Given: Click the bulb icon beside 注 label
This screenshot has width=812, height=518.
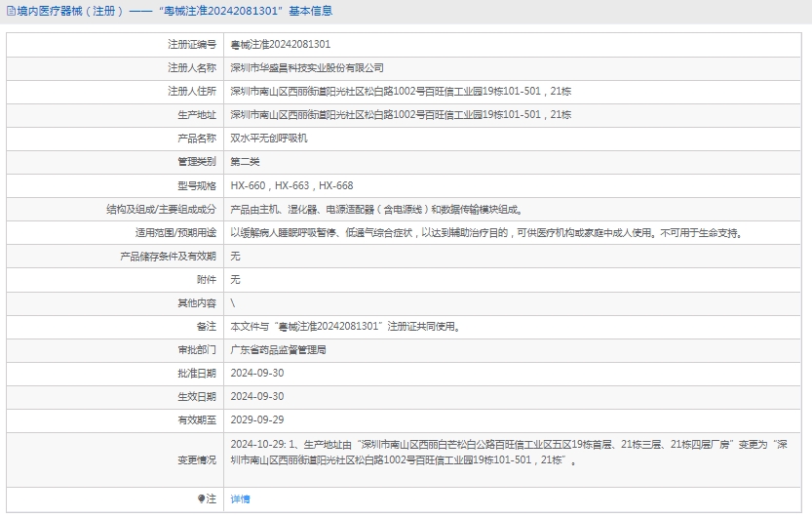Looking at the screenshot, I should coord(202,498).
